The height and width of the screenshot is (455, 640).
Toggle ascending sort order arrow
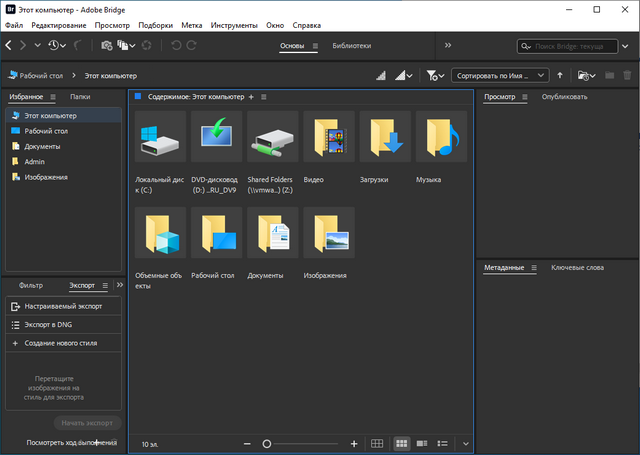[560, 75]
